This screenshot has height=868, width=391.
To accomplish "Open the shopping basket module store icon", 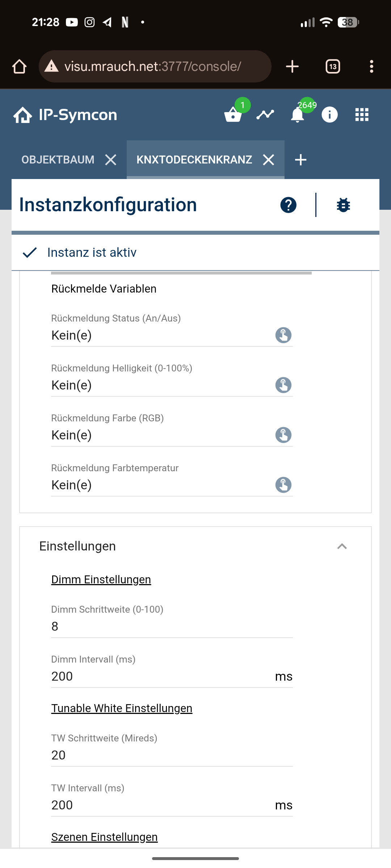I will [233, 115].
